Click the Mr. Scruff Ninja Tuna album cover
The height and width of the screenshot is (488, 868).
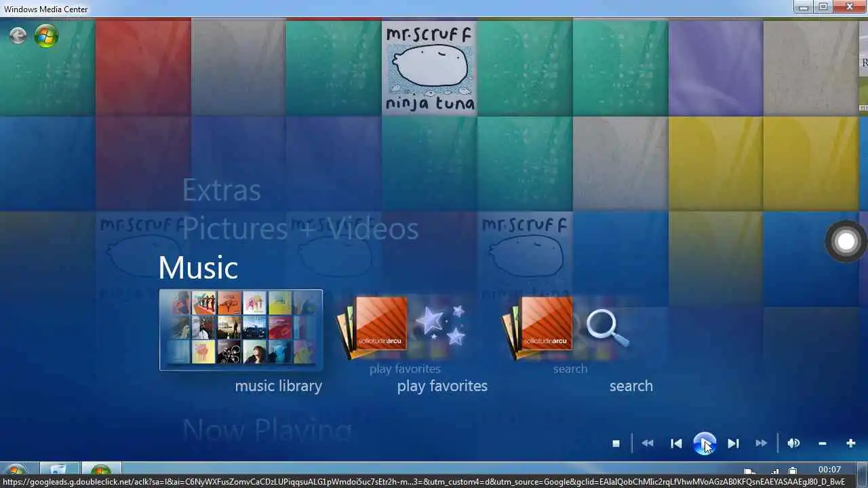coord(429,68)
